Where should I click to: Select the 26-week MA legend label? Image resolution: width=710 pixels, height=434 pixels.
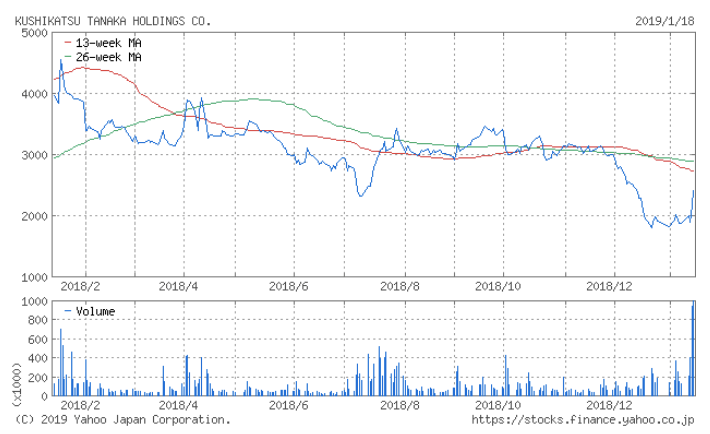click(x=108, y=57)
